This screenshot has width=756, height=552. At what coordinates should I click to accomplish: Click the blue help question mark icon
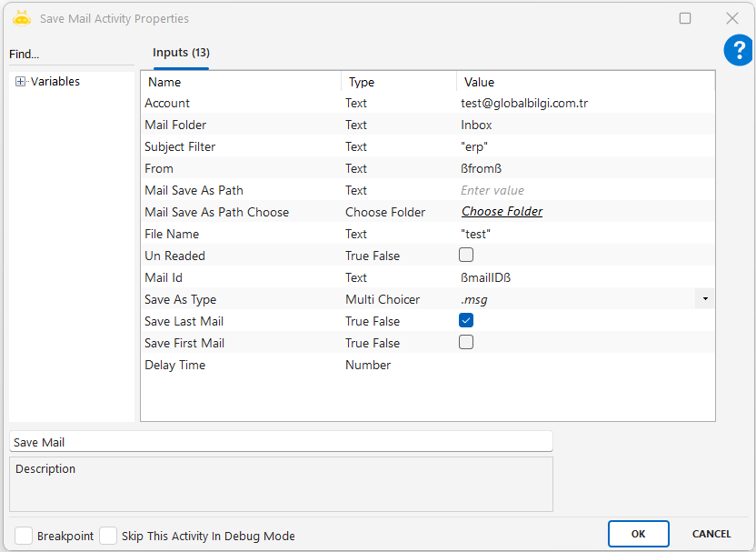point(738,51)
